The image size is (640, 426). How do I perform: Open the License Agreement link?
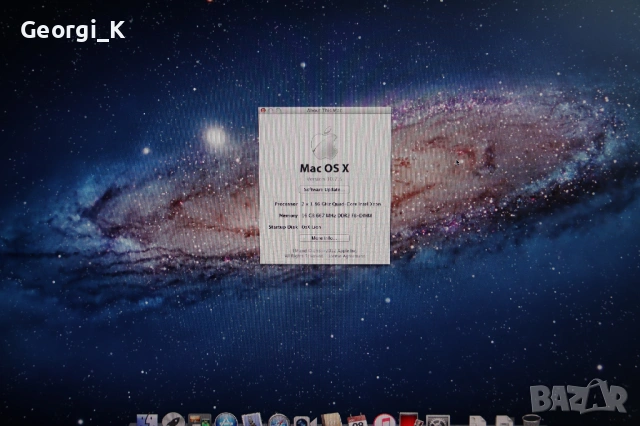point(347,256)
